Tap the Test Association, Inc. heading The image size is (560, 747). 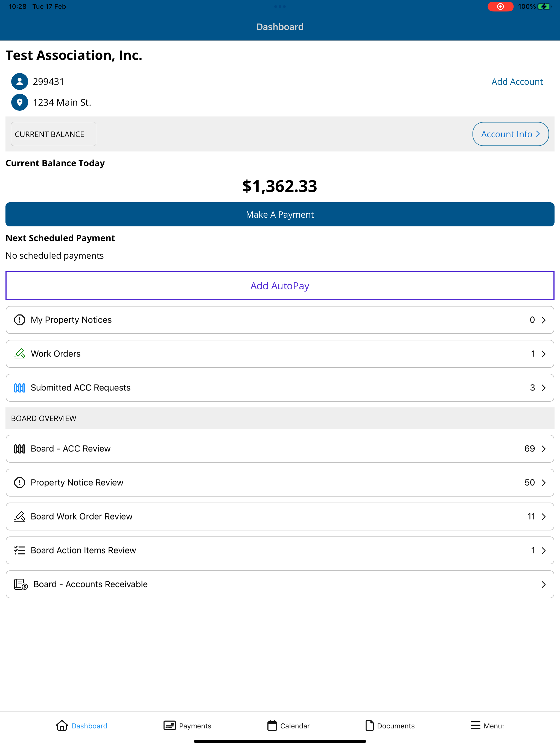tap(74, 55)
